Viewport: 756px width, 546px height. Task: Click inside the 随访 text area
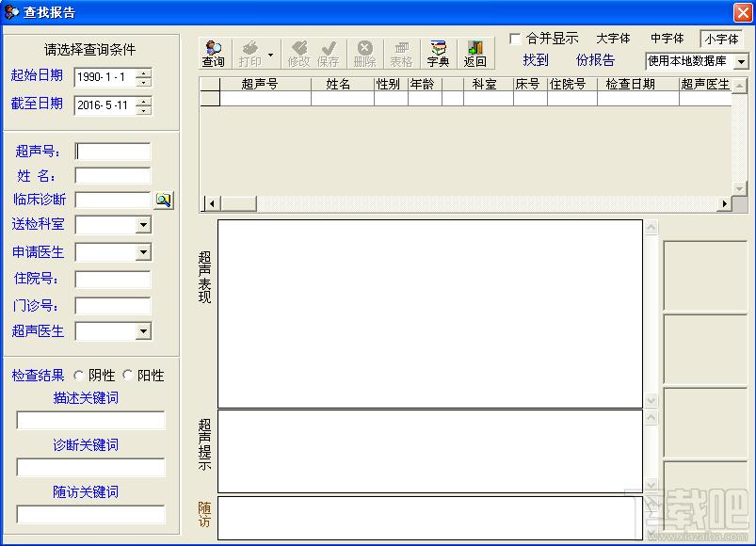pos(430,518)
